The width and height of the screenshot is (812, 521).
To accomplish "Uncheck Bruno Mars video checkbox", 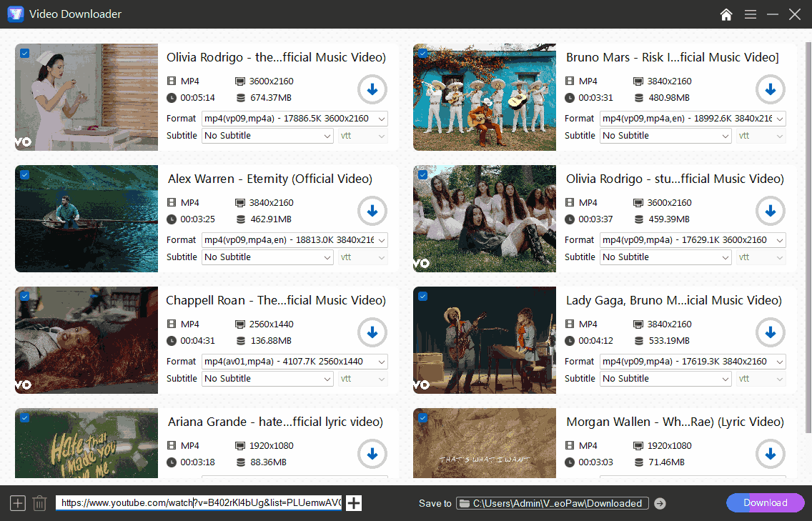I will click(x=423, y=54).
